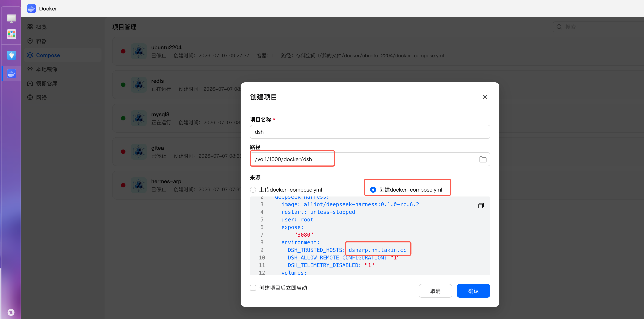Click the 本地镜像 disk icon in sidebar
This screenshot has height=319, width=644.
click(30, 69)
